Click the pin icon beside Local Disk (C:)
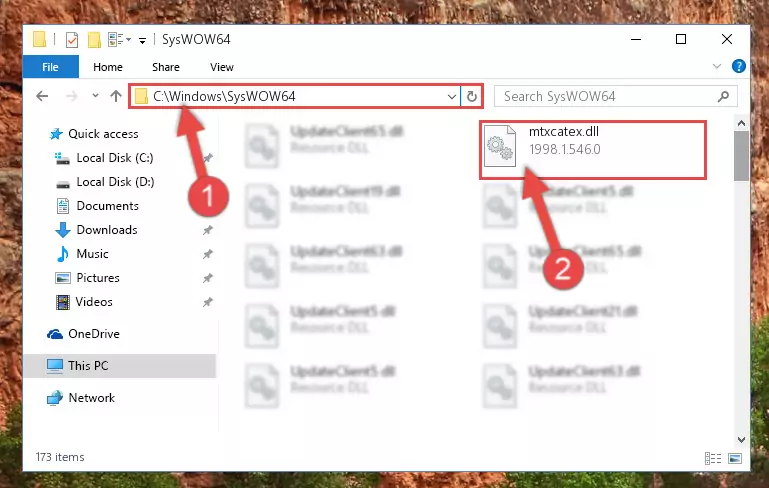Screen dimensions: 769x488 (x=208, y=157)
